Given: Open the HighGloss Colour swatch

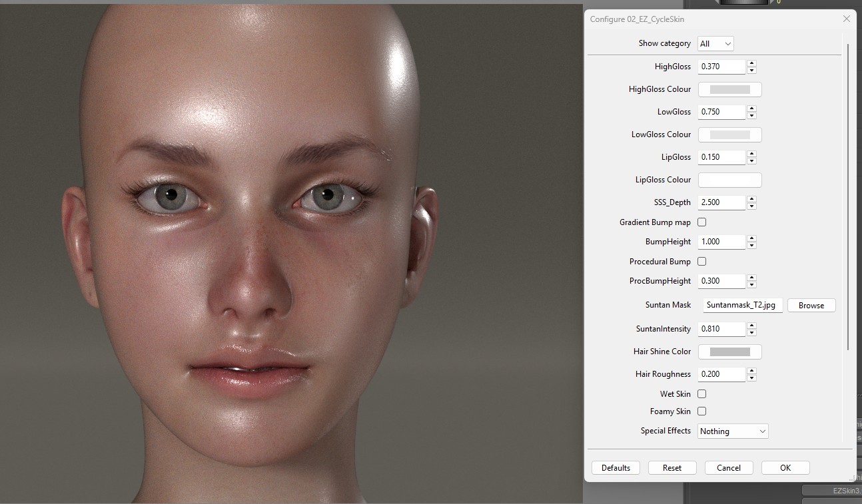Looking at the screenshot, I should [729, 89].
